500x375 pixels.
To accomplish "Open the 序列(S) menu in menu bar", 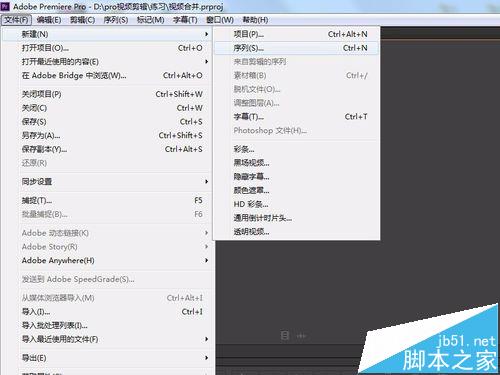I will point(116,20).
